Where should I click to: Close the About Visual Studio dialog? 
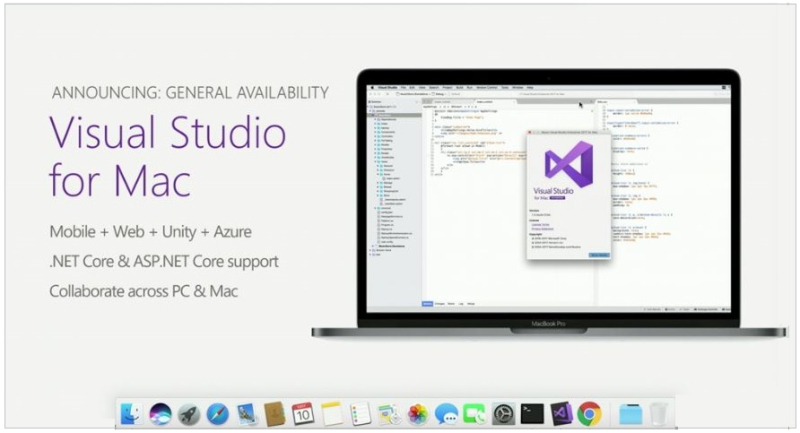pos(530,132)
